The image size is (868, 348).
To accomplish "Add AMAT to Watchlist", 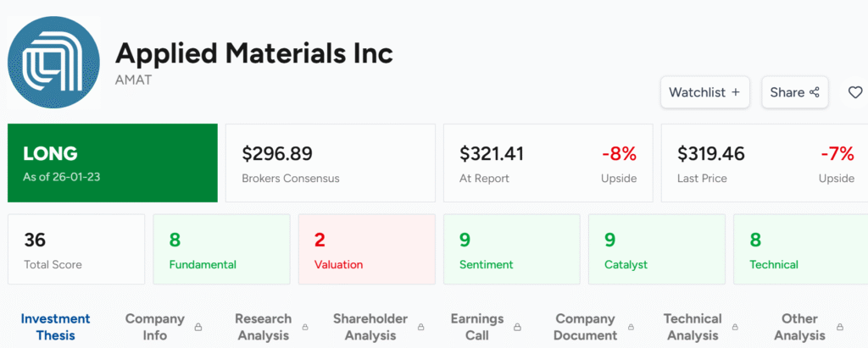I will click(704, 92).
